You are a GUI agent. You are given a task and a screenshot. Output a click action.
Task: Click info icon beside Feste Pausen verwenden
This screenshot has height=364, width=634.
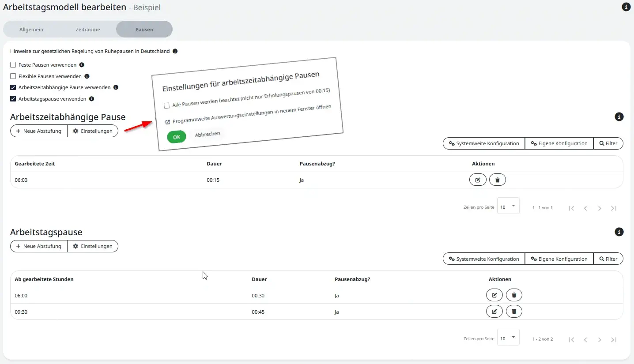[x=82, y=65]
